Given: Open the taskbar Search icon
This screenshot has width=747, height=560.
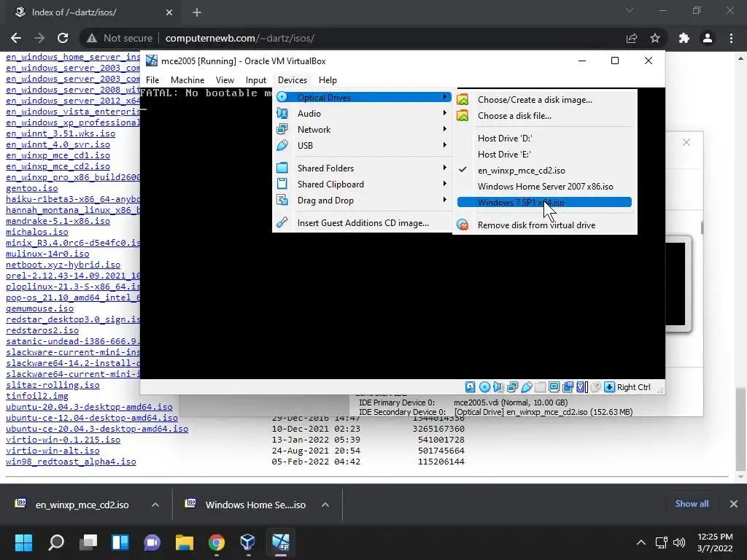Looking at the screenshot, I should (56, 542).
